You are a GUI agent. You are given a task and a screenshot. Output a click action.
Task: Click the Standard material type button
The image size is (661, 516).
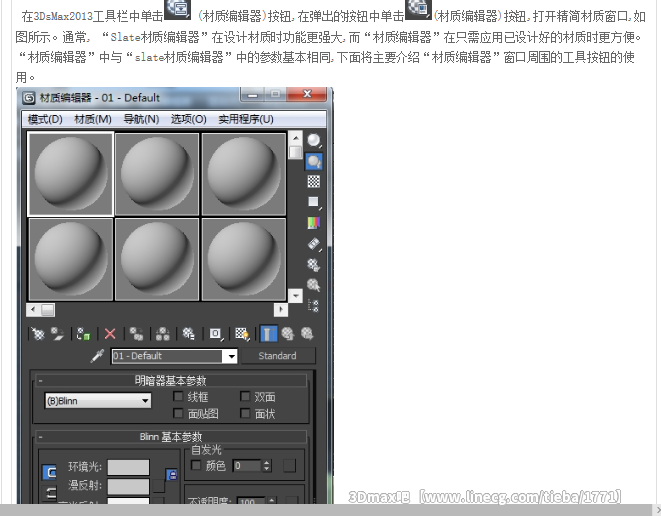point(277,356)
